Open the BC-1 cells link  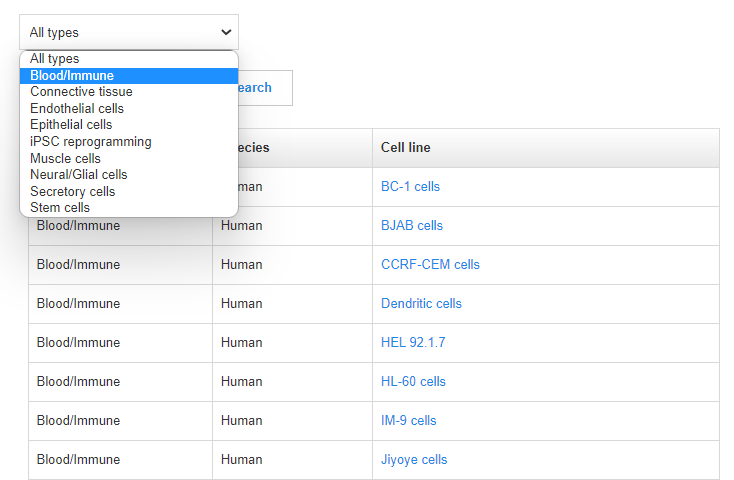410,187
